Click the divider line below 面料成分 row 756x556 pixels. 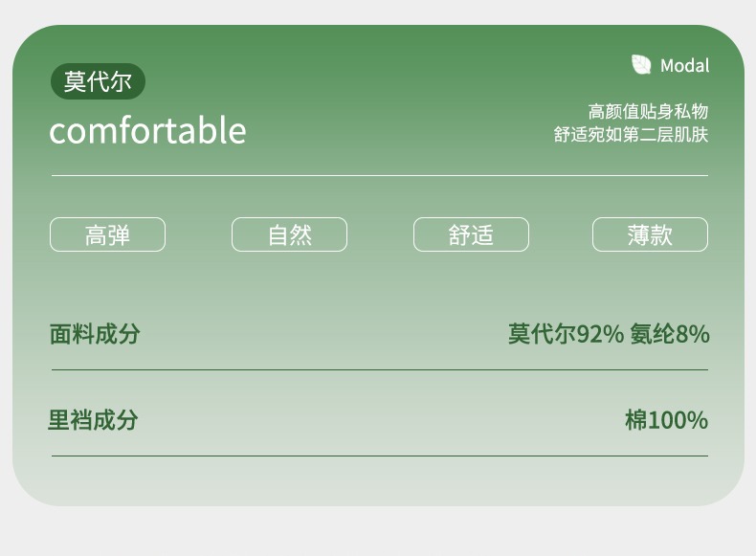(380, 369)
